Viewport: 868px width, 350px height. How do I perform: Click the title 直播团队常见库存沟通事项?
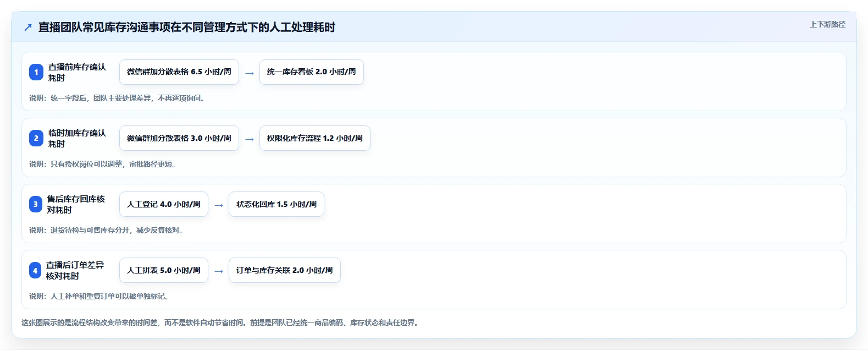coord(187,27)
